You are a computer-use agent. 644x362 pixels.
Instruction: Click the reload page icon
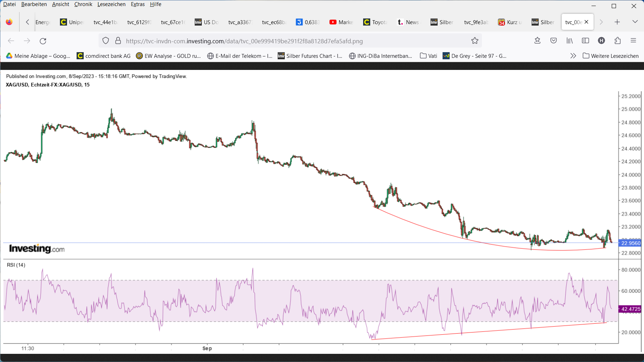43,41
